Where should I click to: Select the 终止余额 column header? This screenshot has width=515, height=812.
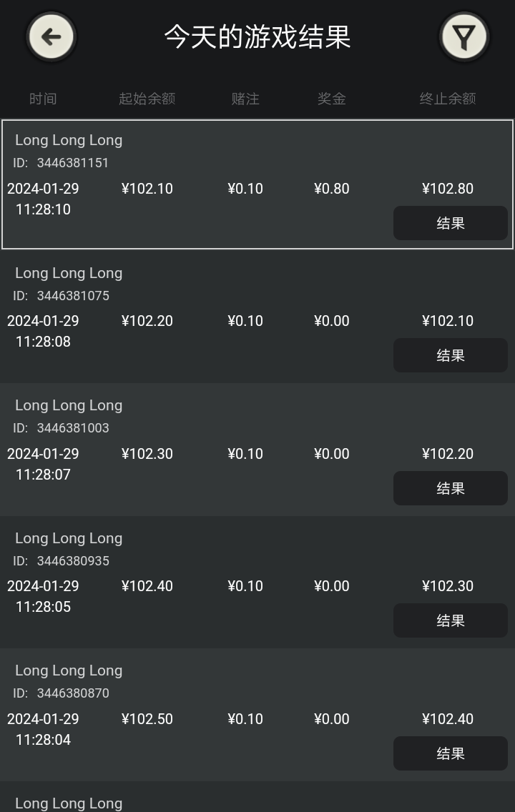click(448, 99)
